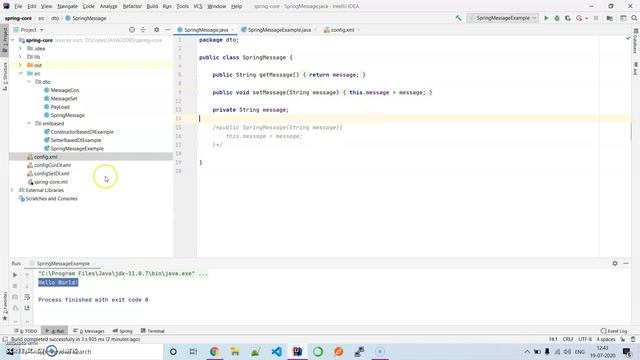Image resolution: width=640 pixels, height=360 pixels.
Task: Click the Project vertical tool window button
Action: coord(4,39)
